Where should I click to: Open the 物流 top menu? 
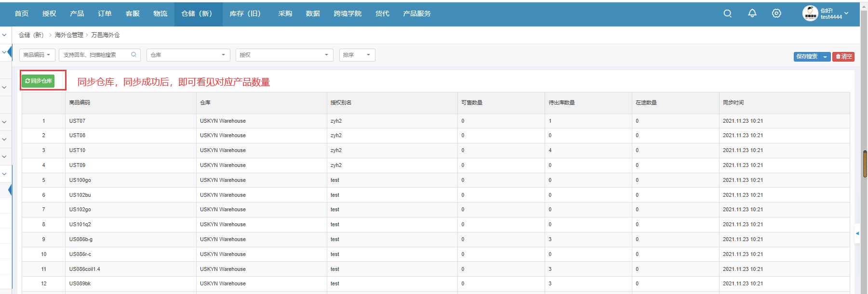160,13
